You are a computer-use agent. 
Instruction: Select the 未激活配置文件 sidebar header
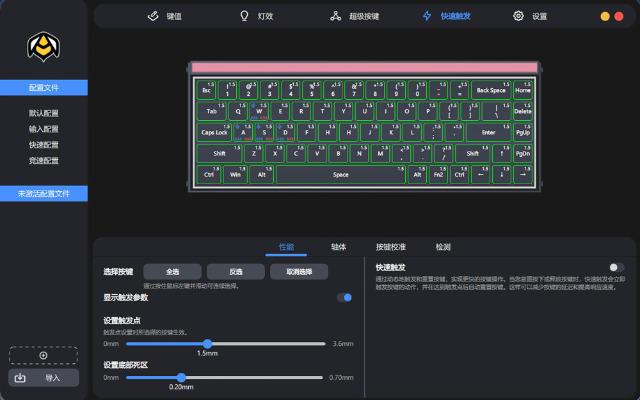pyautogui.click(x=44, y=193)
